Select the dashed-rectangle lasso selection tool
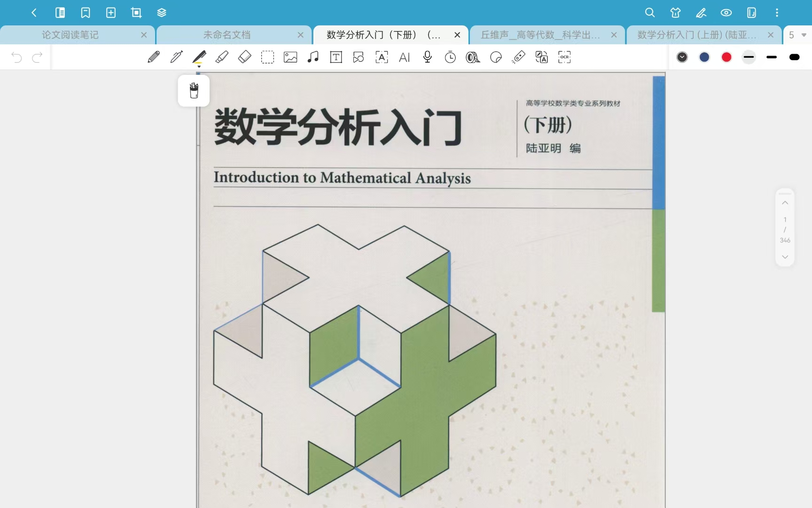The image size is (812, 508). [x=267, y=57]
